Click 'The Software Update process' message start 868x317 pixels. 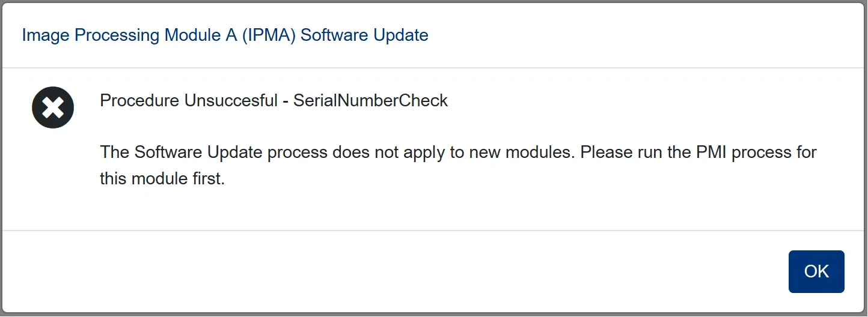pos(181,152)
